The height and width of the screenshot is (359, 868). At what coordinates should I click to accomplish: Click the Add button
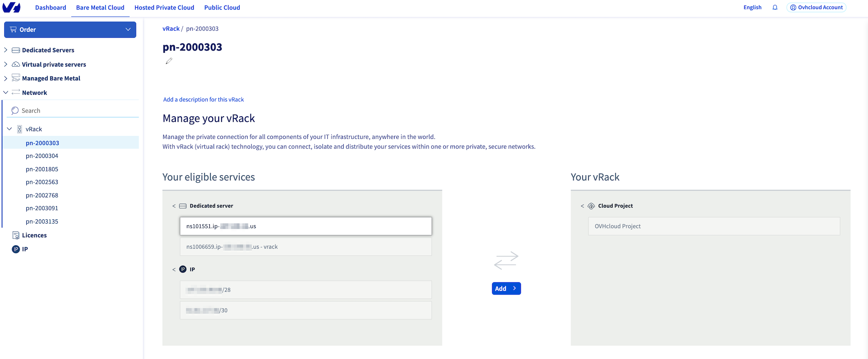click(x=506, y=289)
